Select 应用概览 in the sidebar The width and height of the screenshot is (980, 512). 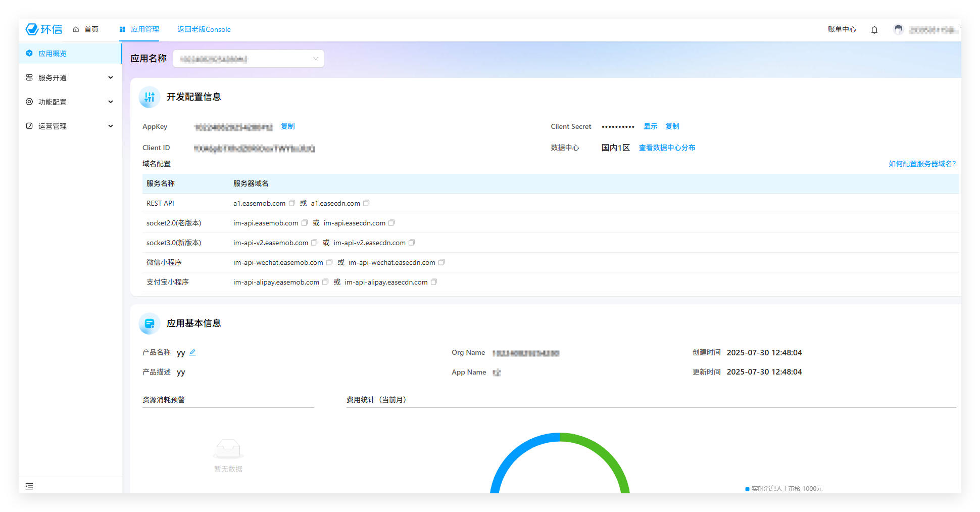pos(53,54)
